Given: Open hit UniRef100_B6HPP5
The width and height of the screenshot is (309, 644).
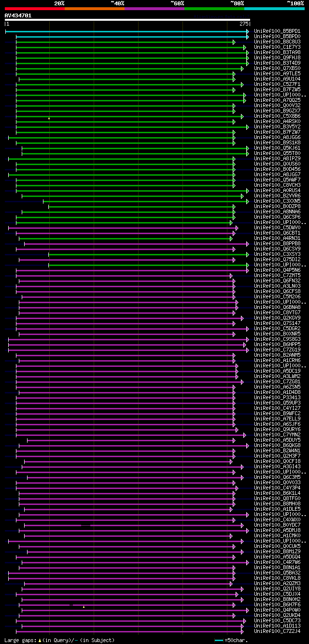Looking at the screenshot, I should pyautogui.click(x=277, y=345).
